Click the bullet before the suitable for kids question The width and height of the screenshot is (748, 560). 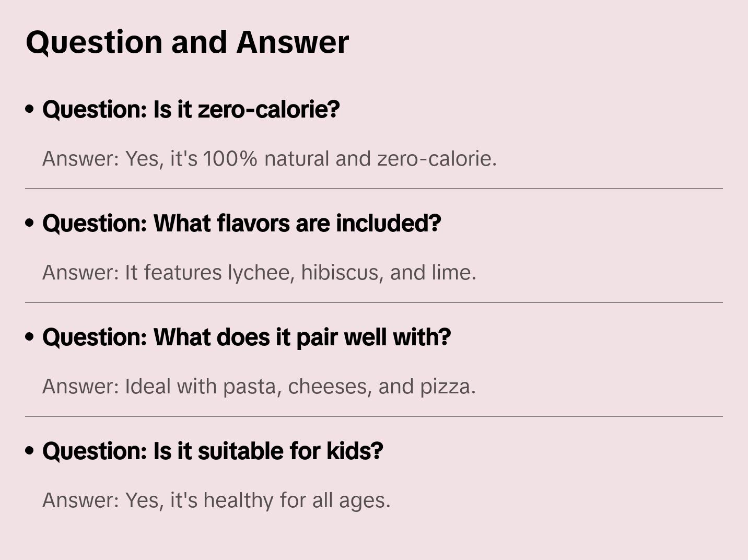pyautogui.click(x=30, y=451)
